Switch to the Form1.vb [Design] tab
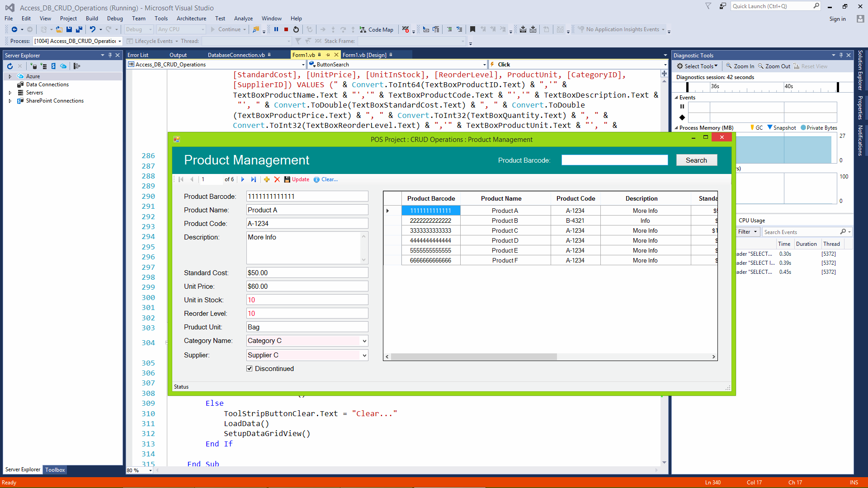Image resolution: width=868 pixels, height=488 pixels. 364,55
